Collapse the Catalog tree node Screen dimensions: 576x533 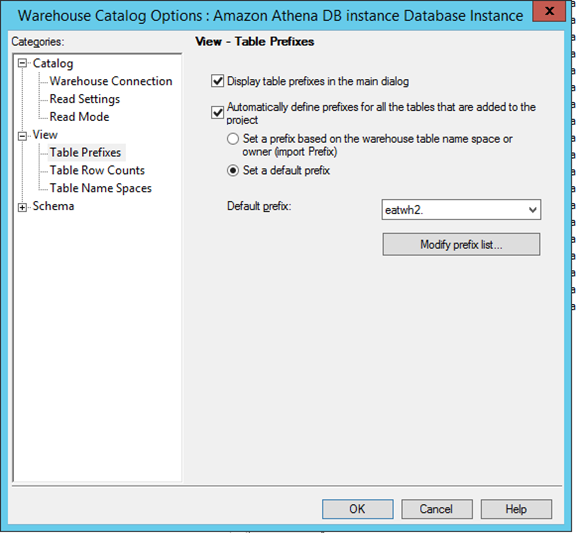(x=22, y=63)
